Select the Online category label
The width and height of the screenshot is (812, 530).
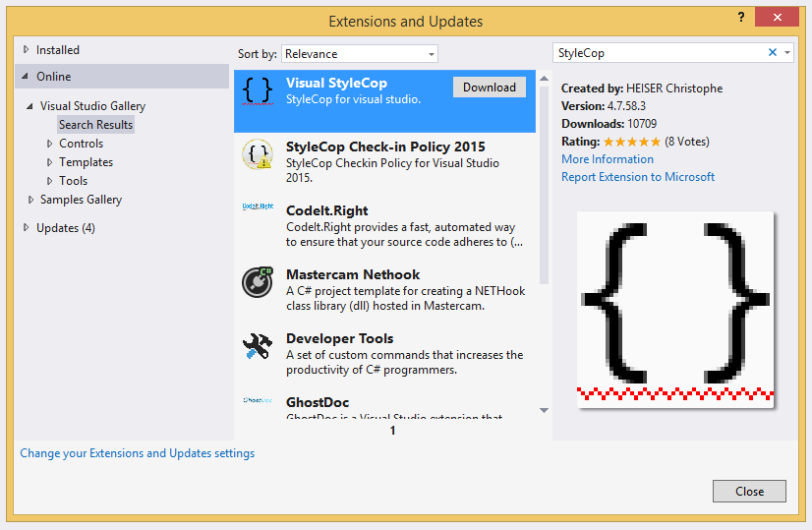pos(53,76)
